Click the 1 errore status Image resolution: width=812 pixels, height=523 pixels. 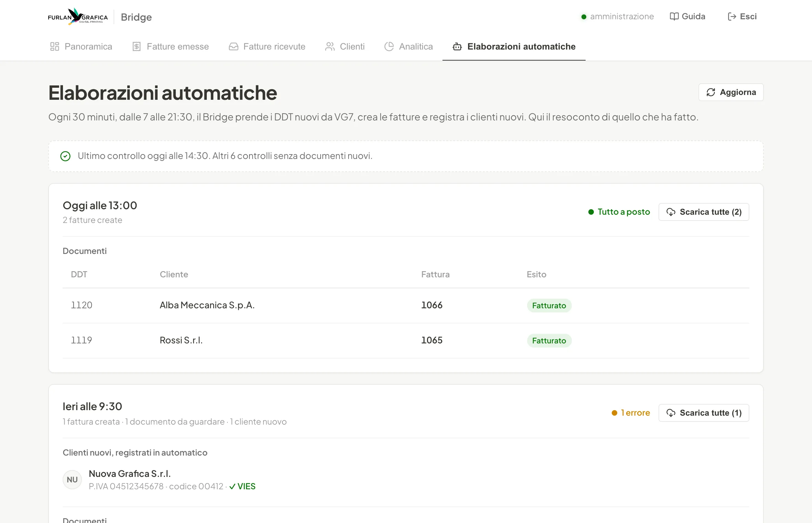coord(631,413)
